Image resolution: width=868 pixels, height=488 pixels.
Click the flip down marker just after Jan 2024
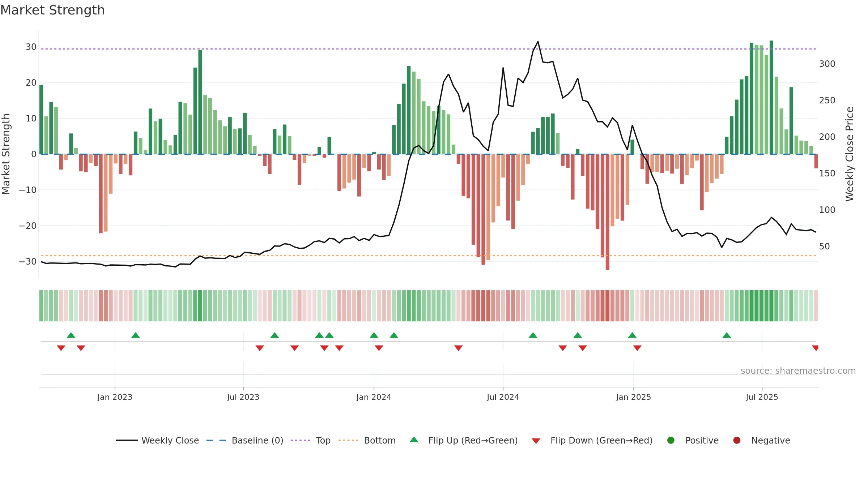[379, 348]
